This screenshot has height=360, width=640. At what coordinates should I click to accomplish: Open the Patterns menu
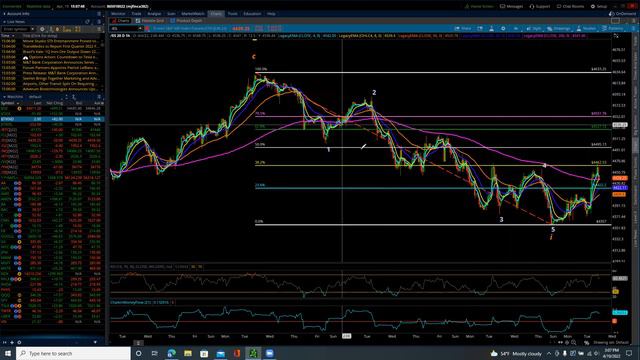[x=613, y=29]
